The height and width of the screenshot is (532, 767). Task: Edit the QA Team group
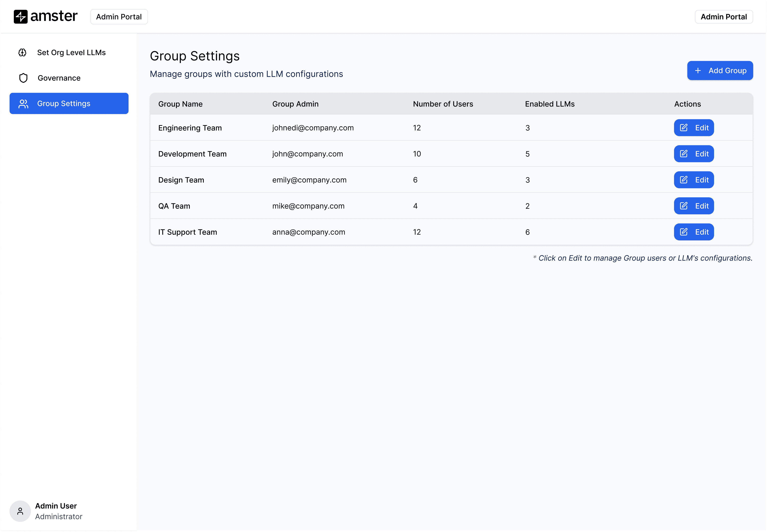[694, 206]
